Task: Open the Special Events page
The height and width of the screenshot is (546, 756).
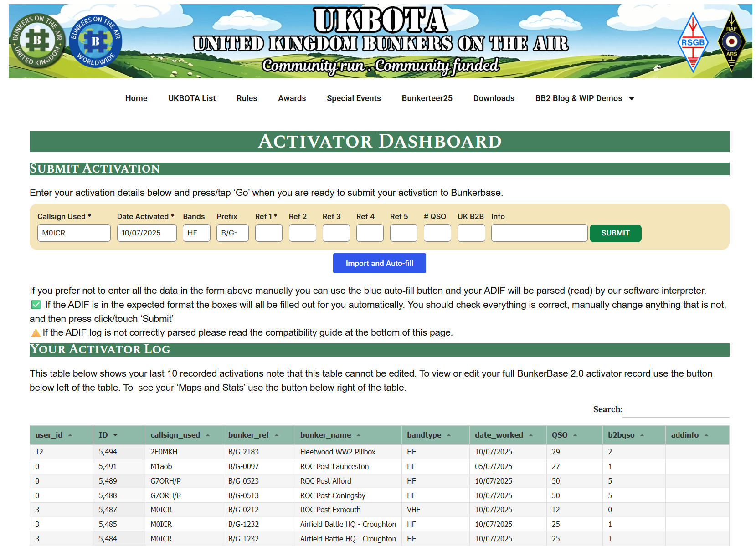Action: [354, 98]
